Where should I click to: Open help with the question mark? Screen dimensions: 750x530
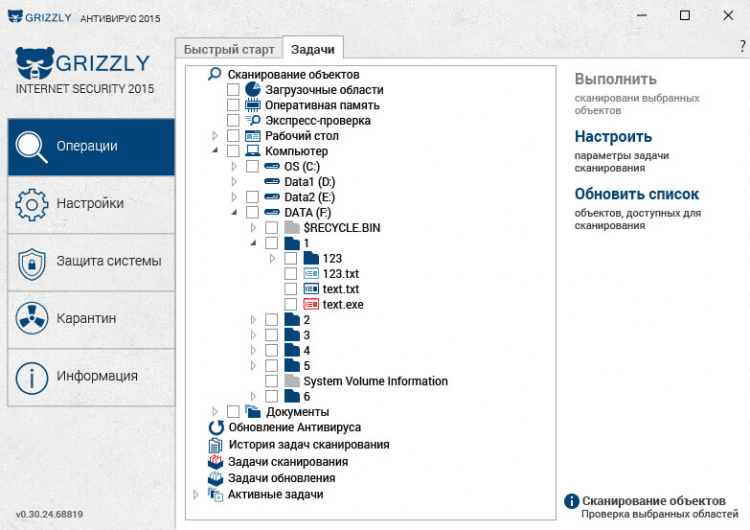tap(742, 46)
